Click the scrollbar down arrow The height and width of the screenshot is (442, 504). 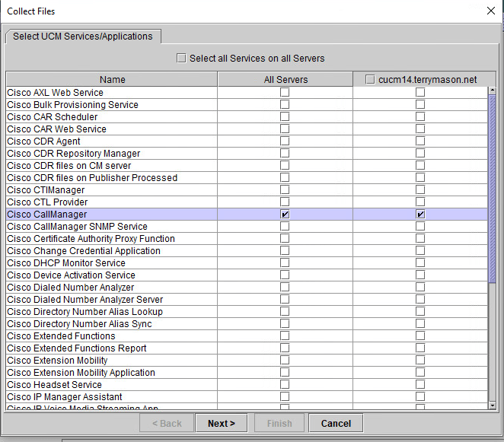pyautogui.click(x=492, y=405)
